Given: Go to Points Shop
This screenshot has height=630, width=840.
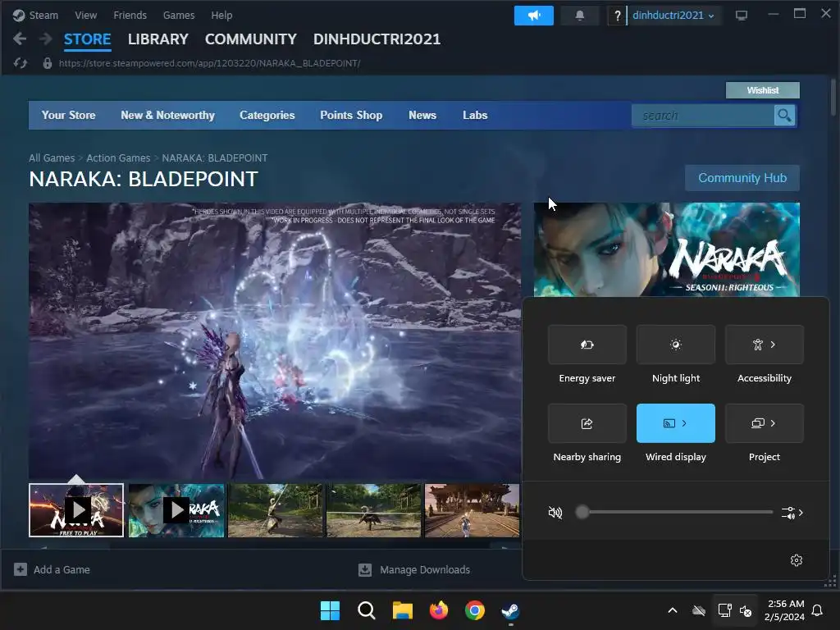Looking at the screenshot, I should pyautogui.click(x=351, y=115).
